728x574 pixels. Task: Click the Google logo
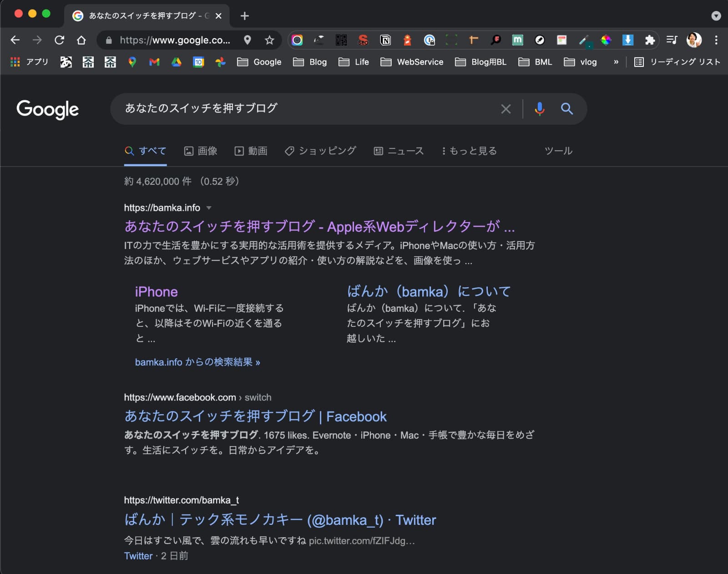[48, 110]
